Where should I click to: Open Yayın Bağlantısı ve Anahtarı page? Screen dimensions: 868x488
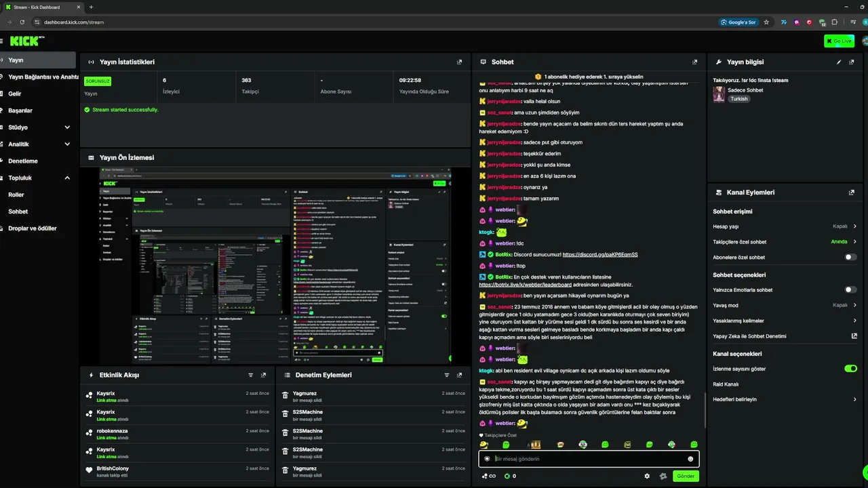coord(38,77)
